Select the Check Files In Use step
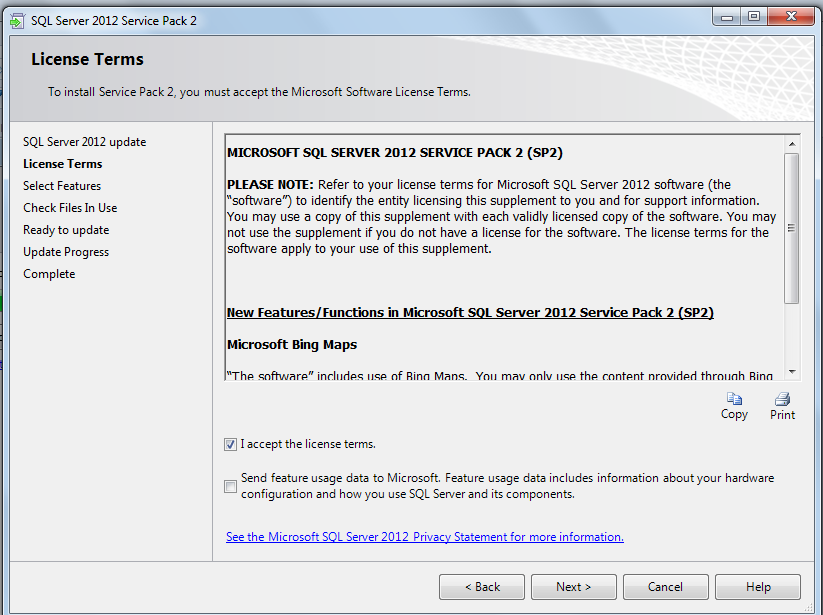The height and width of the screenshot is (615, 823). 70,208
